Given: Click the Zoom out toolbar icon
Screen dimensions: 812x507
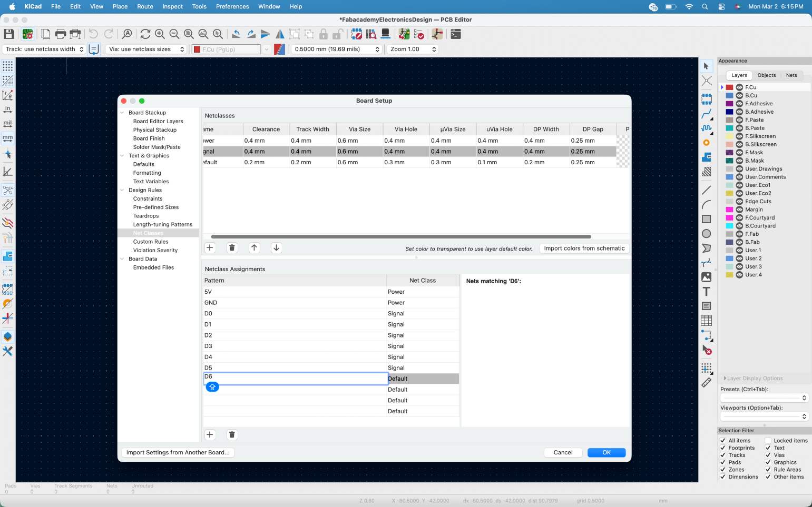Looking at the screenshot, I should 174,34.
